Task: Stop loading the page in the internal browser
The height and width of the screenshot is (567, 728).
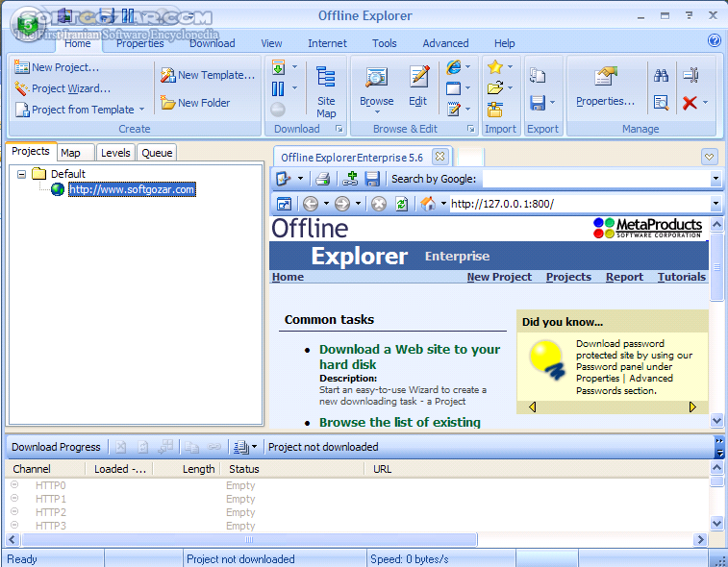Action: (x=379, y=204)
